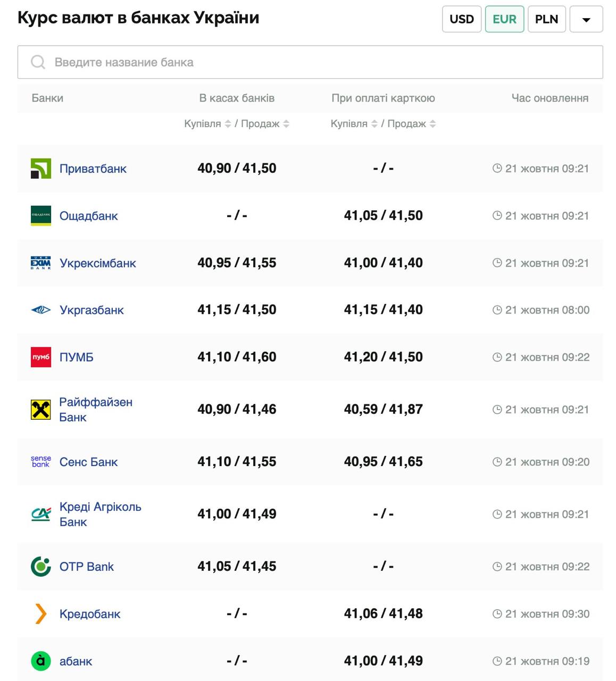Click the Курс валют в банках України heading
This screenshot has height=681, width=616.
coord(138,18)
